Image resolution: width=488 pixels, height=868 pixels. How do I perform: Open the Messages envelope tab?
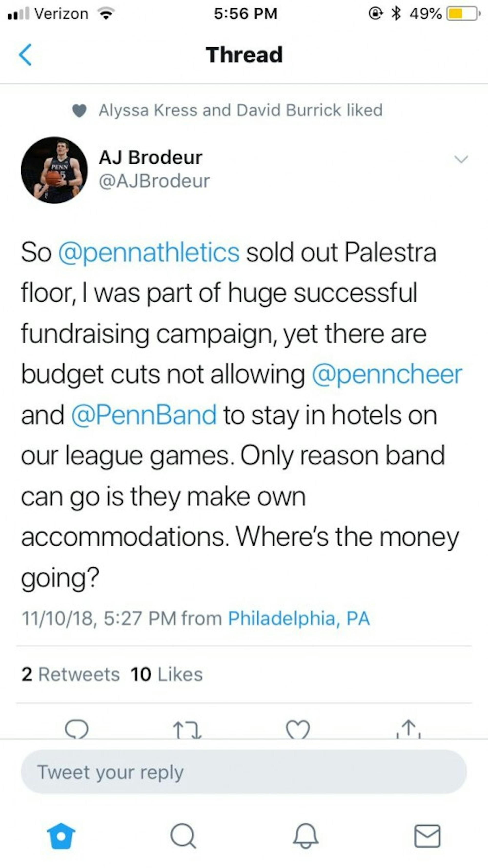click(427, 836)
